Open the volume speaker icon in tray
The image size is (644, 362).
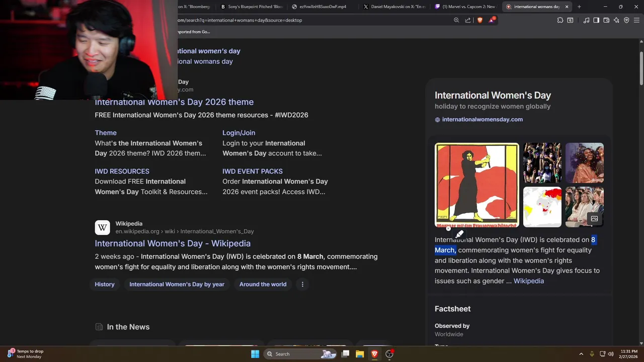pos(611,354)
